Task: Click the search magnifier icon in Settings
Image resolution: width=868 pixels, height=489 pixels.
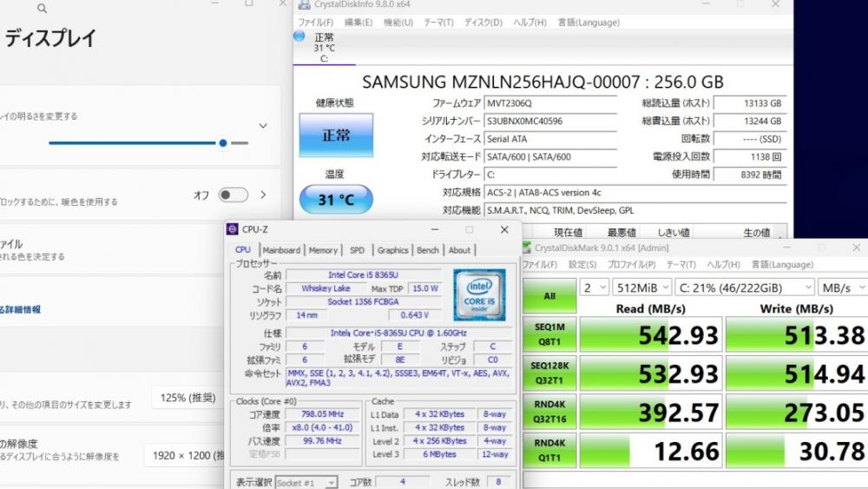Action: click(x=42, y=9)
